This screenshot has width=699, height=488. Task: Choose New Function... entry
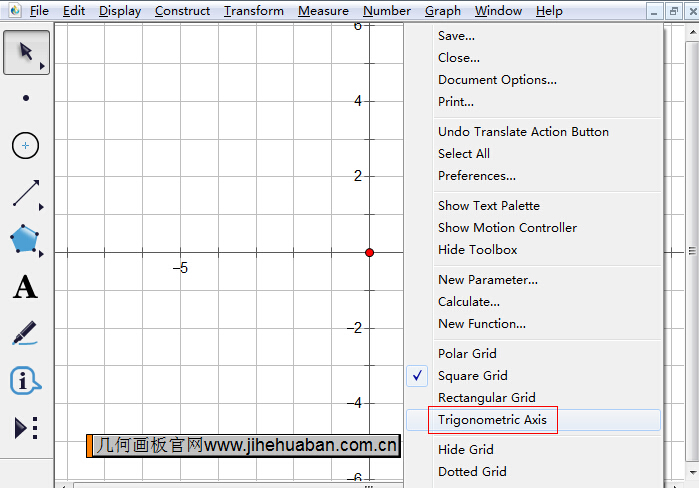click(x=533, y=324)
